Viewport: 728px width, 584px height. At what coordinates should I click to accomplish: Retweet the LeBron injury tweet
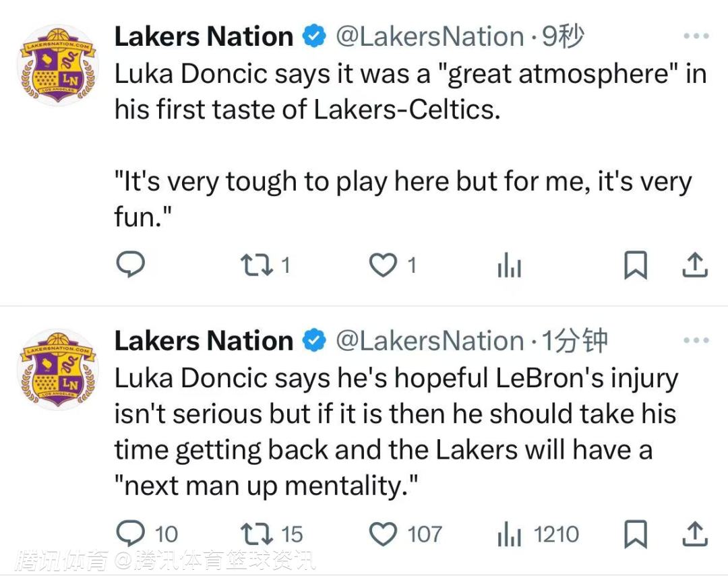[x=255, y=535]
